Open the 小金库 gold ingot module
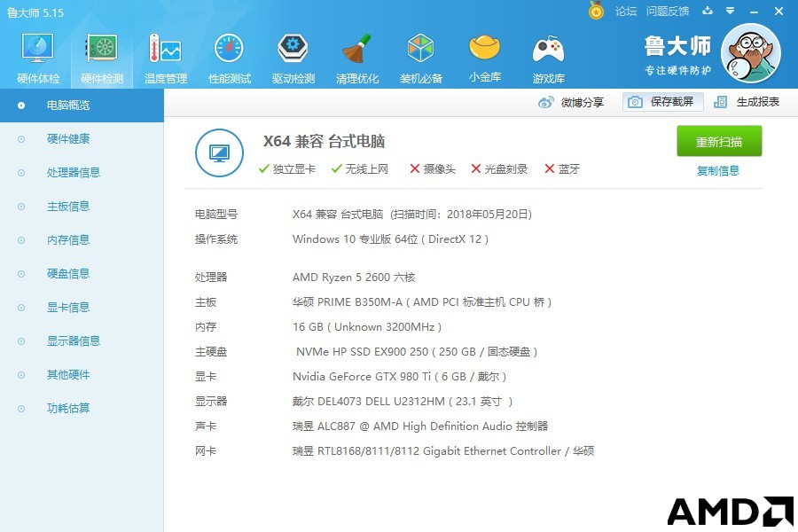The height and width of the screenshot is (532, 798). [484, 58]
